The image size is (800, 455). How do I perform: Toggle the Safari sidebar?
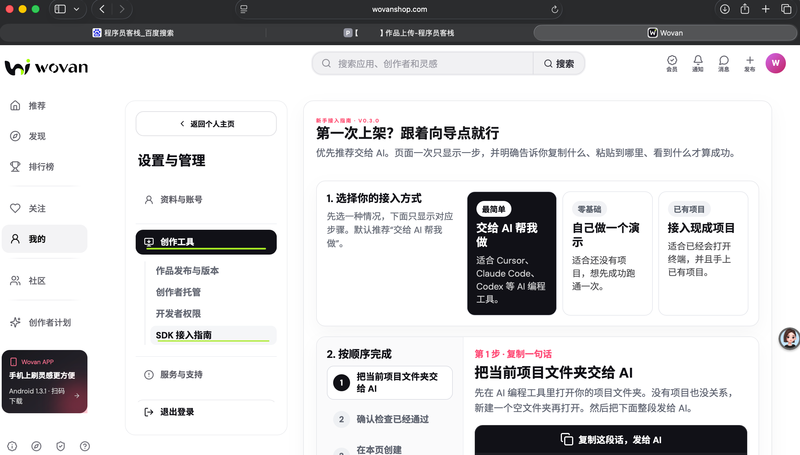(x=60, y=9)
